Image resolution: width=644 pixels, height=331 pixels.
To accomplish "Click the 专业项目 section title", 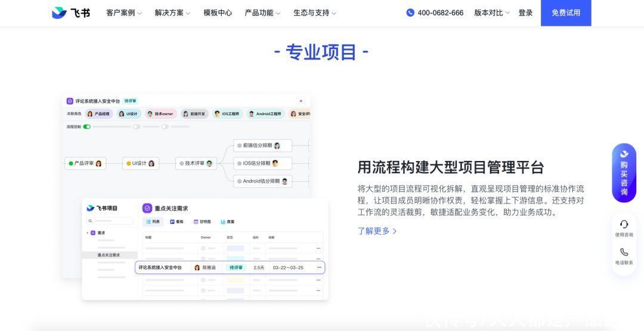I will click(321, 52).
